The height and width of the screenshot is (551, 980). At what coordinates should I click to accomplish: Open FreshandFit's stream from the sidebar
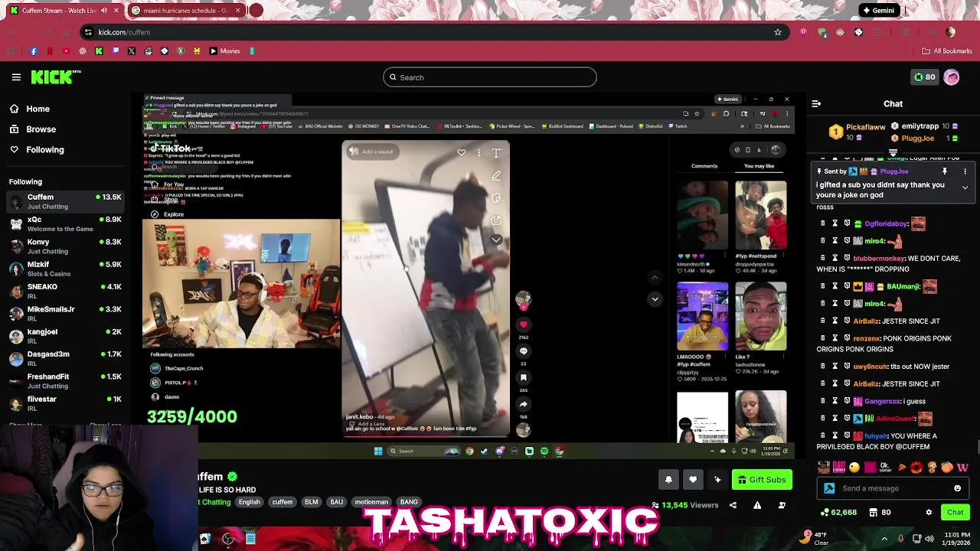(x=65, y=380)
